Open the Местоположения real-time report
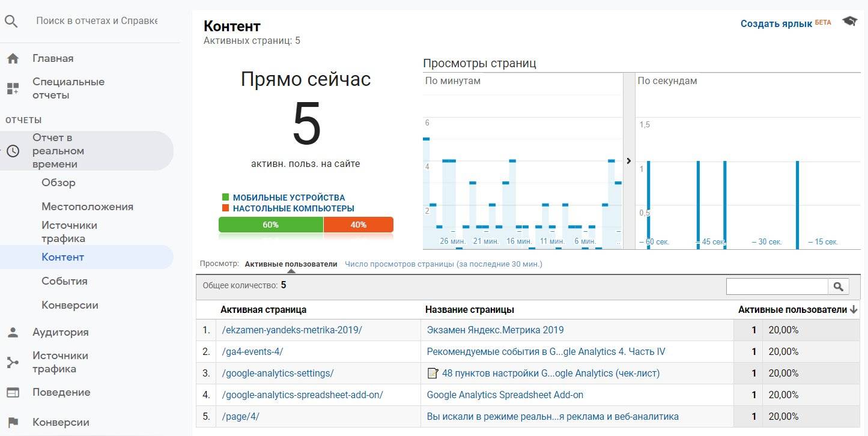 coord(87,207)
